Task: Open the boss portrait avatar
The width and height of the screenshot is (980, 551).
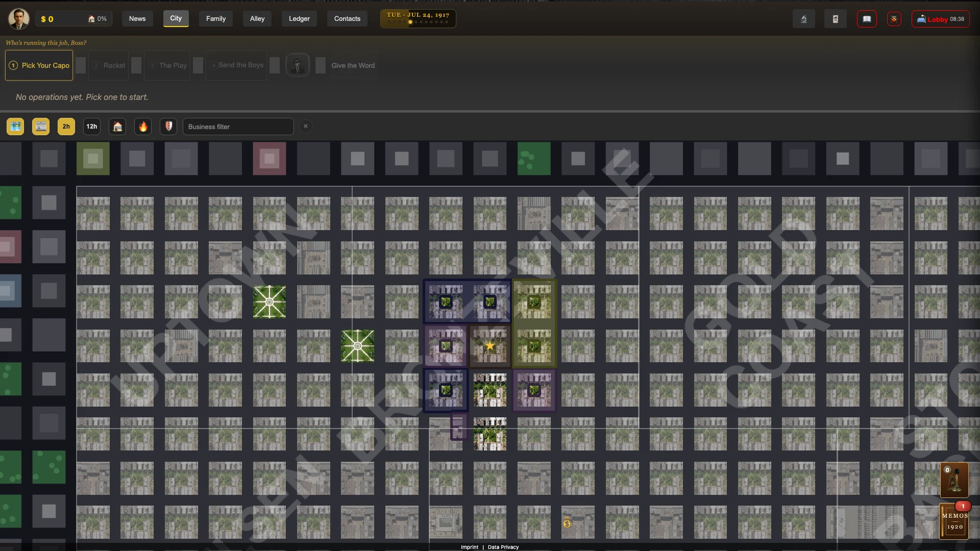Action: (x=19, y=19)
